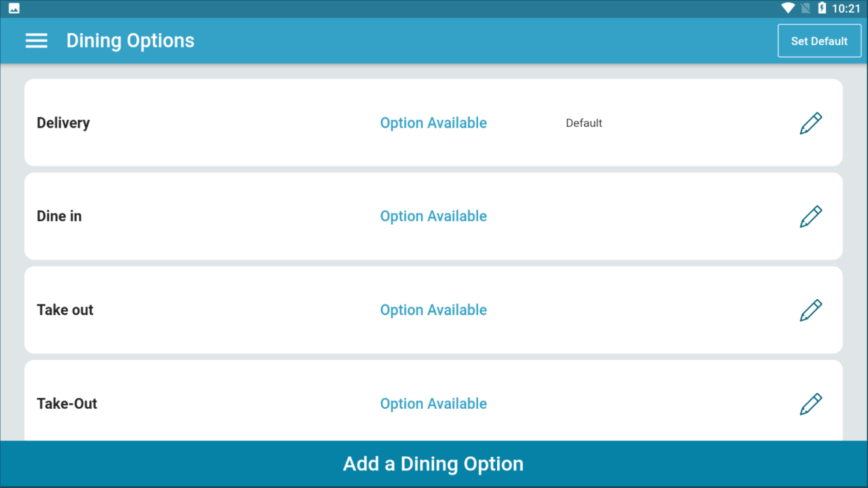
Task: Open the Delivery row
Action: [x=433, y=123]
